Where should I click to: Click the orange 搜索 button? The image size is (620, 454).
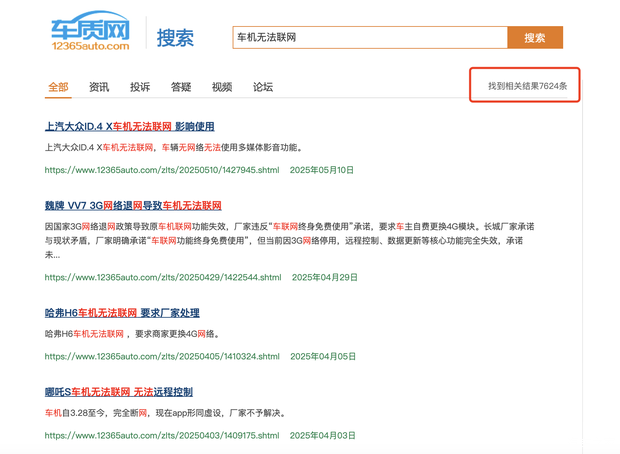tap(535, 38)
